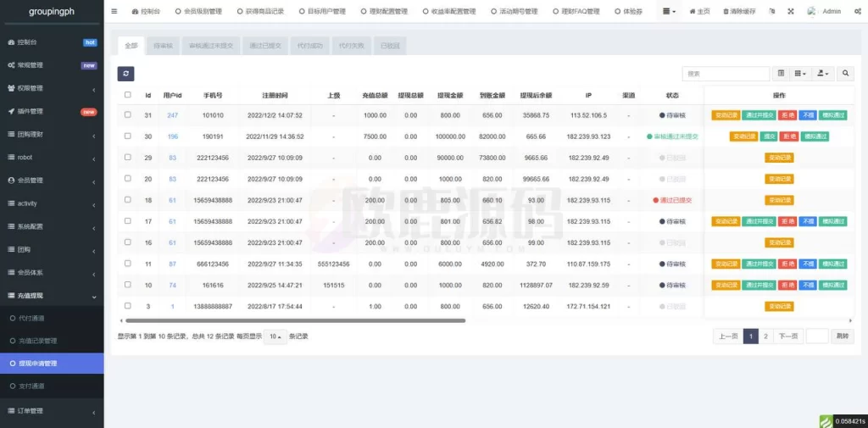Open user id 247 link

[x=172, y=115]
